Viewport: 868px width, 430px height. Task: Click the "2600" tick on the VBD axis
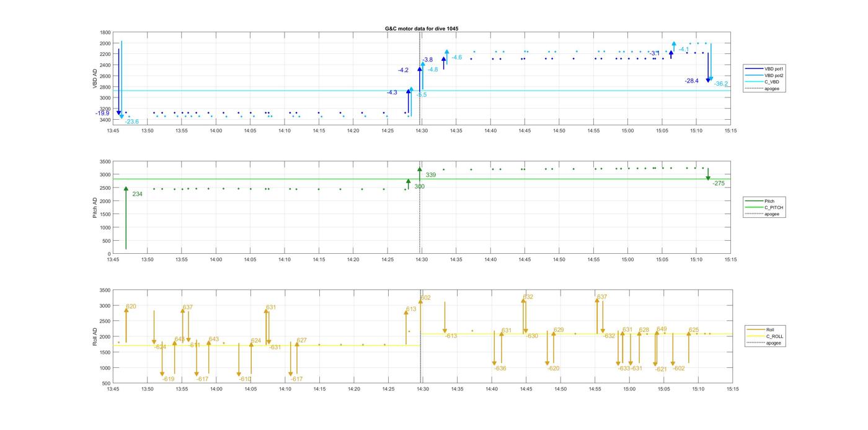(x=105, y=76)
